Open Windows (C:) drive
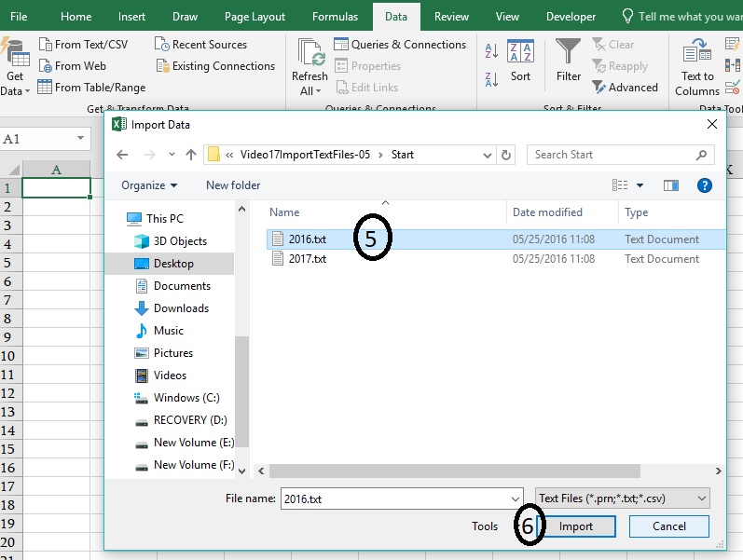The width and height of the screenshot is (743, 560). click(x=177, y=398)
